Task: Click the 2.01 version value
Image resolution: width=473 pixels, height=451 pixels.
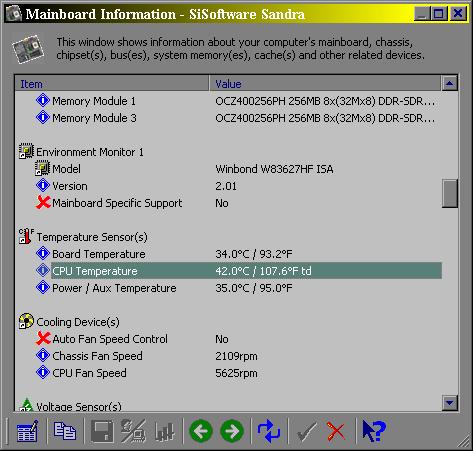Action: [x=226, y=186]
